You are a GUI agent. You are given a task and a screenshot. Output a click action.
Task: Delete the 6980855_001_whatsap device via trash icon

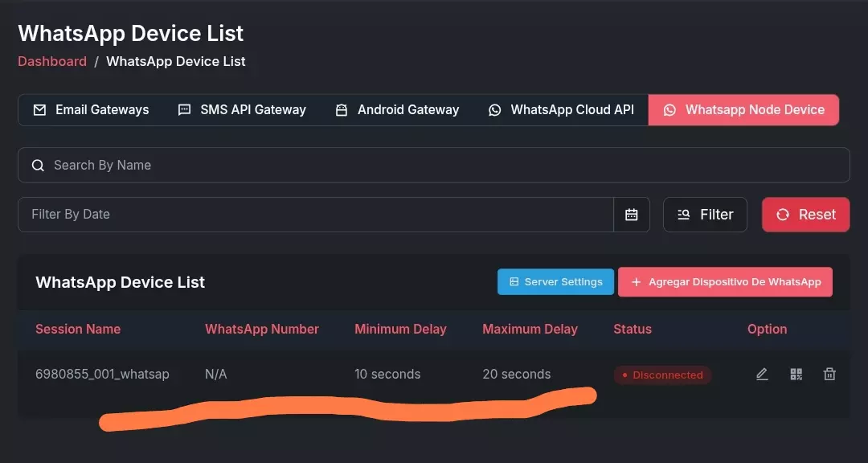click(829, 375)
